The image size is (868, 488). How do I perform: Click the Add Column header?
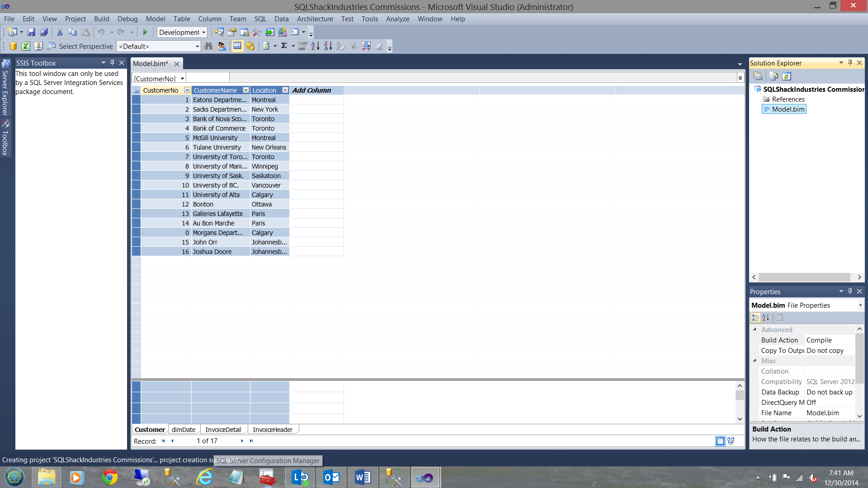[311, 90]
